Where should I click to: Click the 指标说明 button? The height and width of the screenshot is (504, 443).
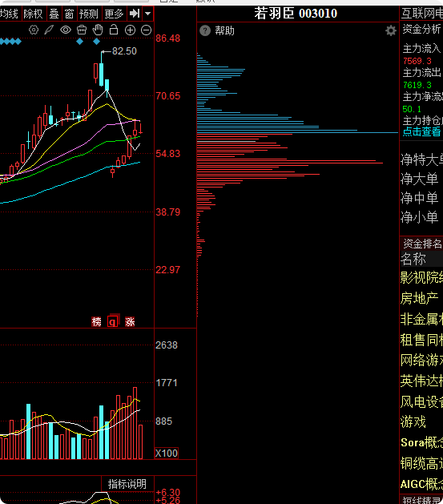coord(127,484)
